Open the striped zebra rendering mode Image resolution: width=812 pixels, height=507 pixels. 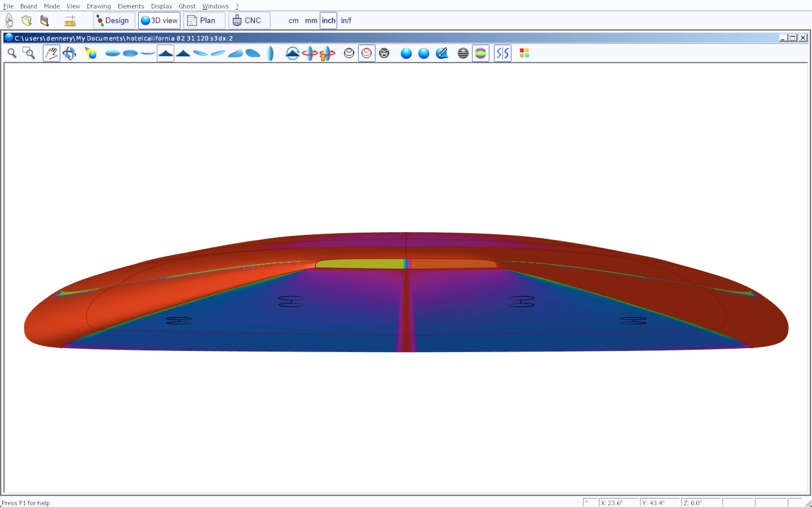(463, 53)
